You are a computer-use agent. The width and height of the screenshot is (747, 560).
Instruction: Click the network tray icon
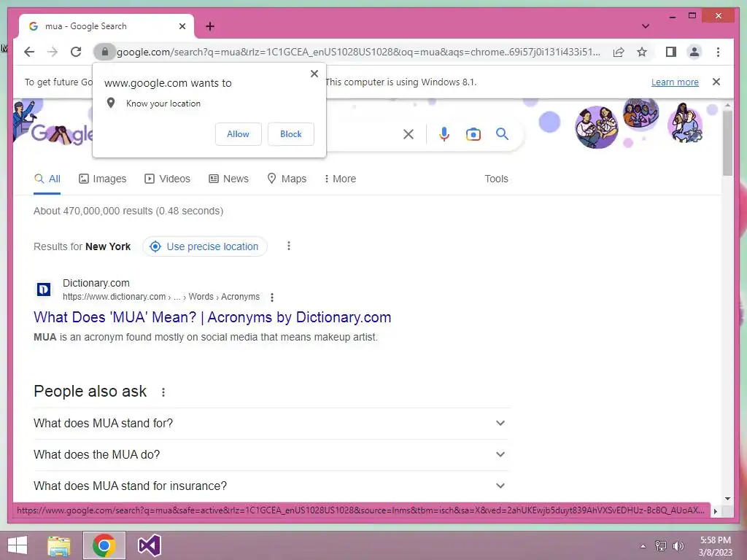[661, 546]
